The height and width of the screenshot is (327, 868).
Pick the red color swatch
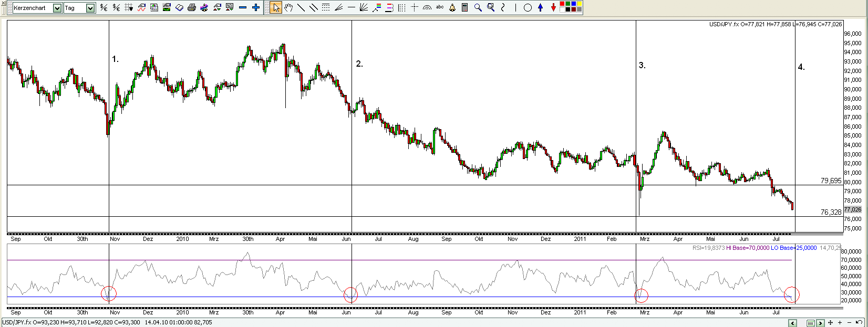coord(562,4)
